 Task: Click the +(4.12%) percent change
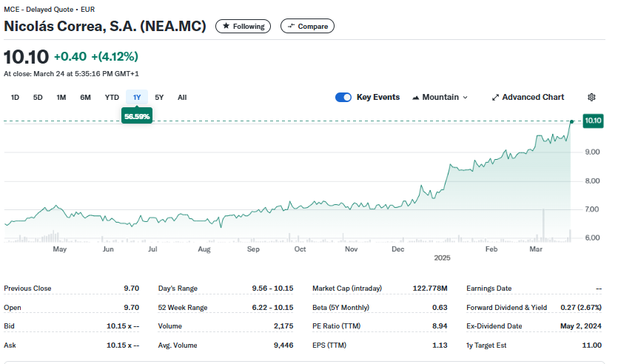point(115,57)
